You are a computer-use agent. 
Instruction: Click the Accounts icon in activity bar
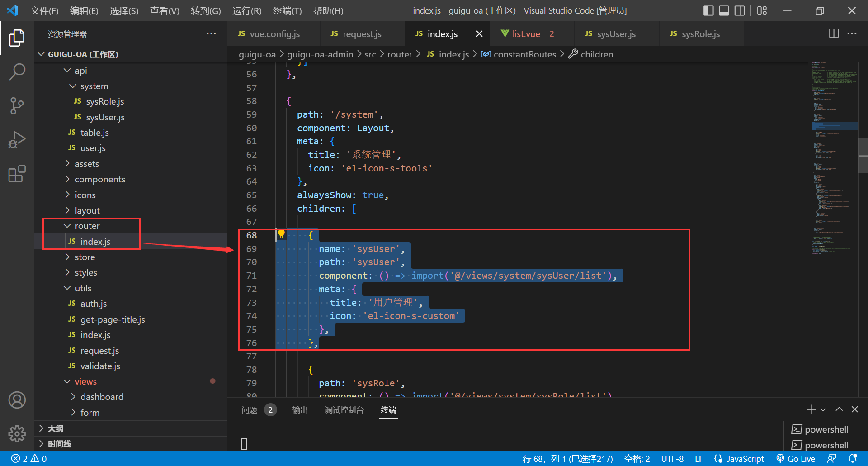coord(17,400)
